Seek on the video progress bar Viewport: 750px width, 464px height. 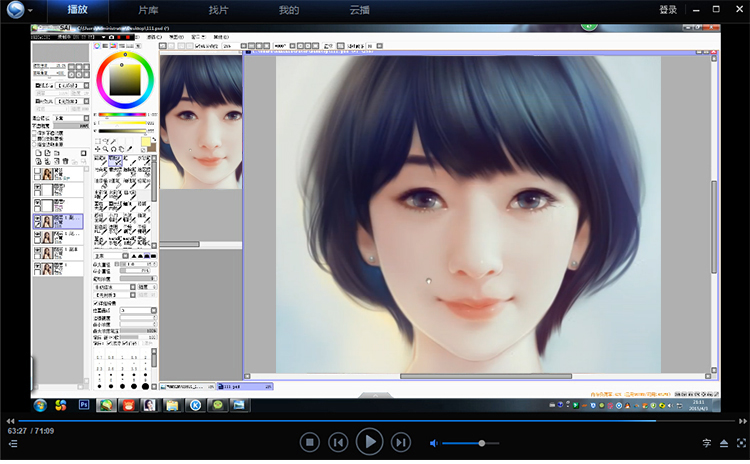point(375,421)
